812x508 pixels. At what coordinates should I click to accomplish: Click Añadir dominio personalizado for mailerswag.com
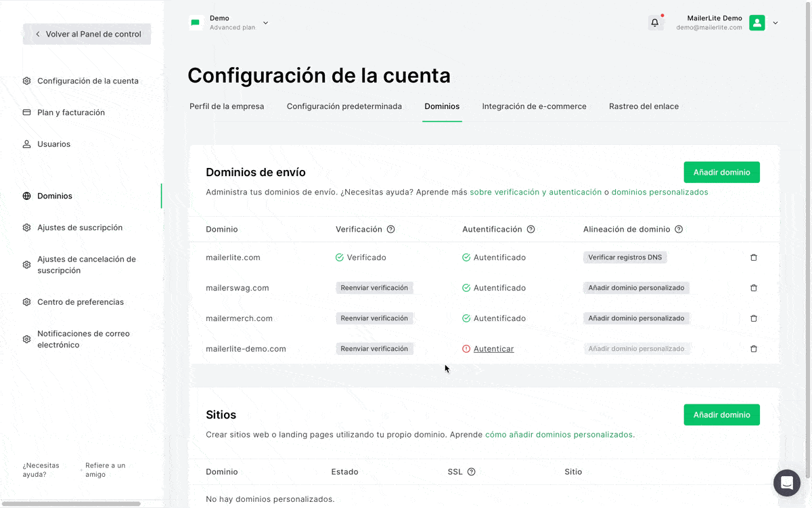[636, 288]
